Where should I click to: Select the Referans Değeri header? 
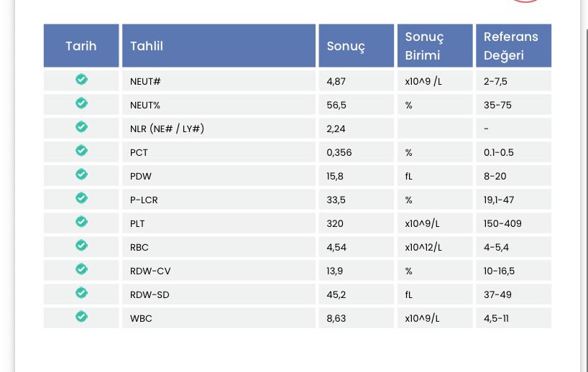pyautogui.click(x=514, y=46)
